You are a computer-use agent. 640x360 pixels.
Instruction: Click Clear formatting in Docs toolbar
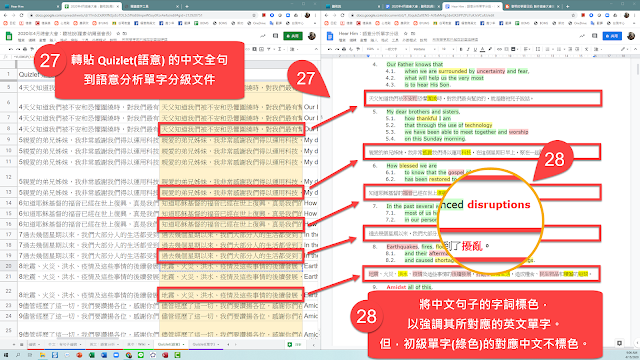(x=586, y=49)
